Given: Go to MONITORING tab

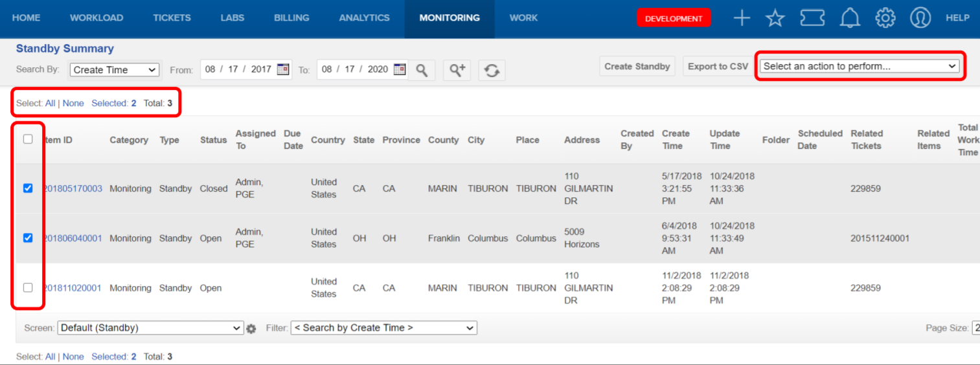Looking at the screenshot, I should 450,18.
